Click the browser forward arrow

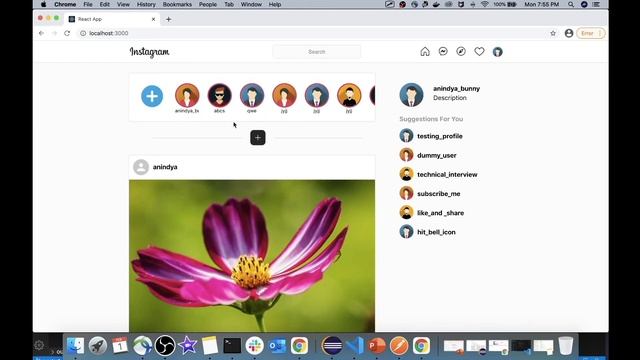click(x=54, y=33)
